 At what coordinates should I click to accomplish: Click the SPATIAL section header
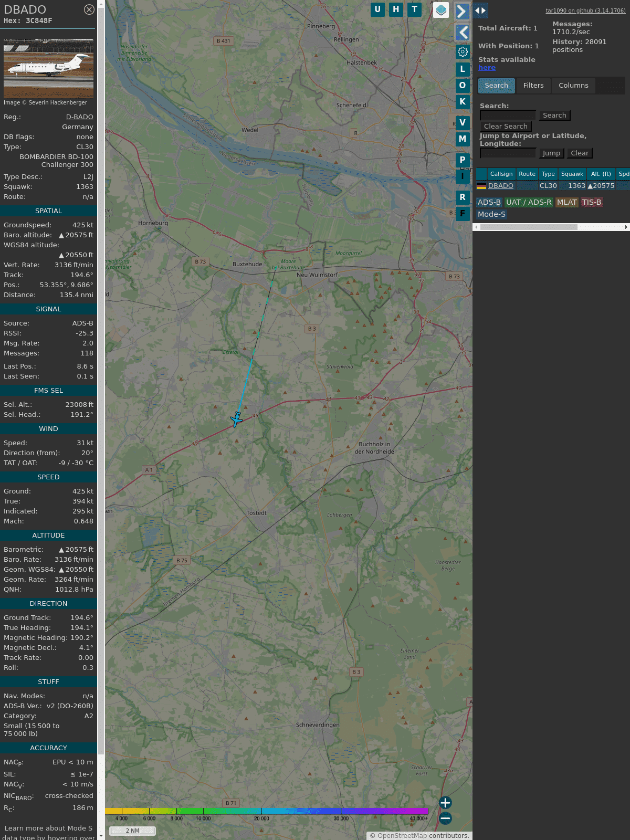pos(48,211)
